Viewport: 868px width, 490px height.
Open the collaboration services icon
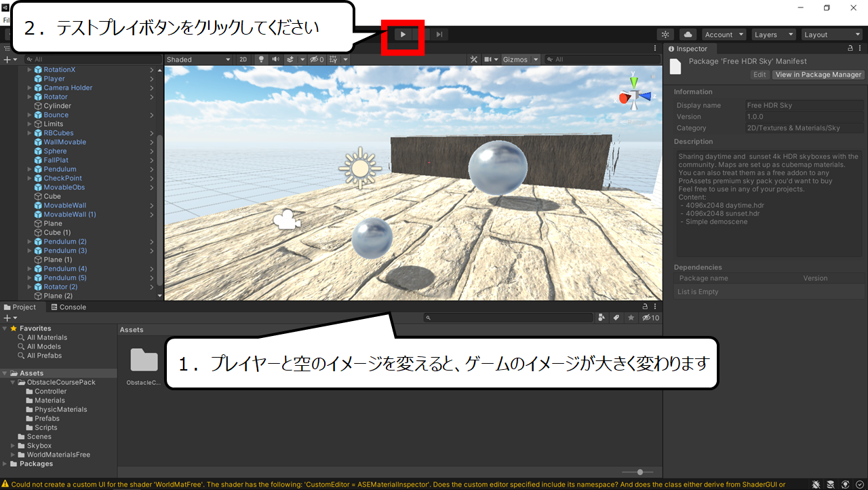pyautogui.click(x=665, y=35)
